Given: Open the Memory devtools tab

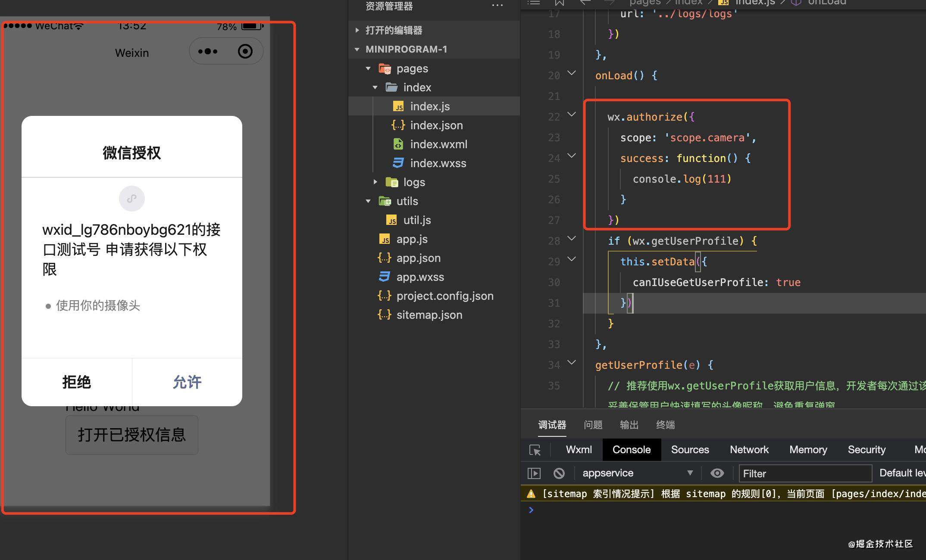Looking at the screenshot, I should (808, 450).
